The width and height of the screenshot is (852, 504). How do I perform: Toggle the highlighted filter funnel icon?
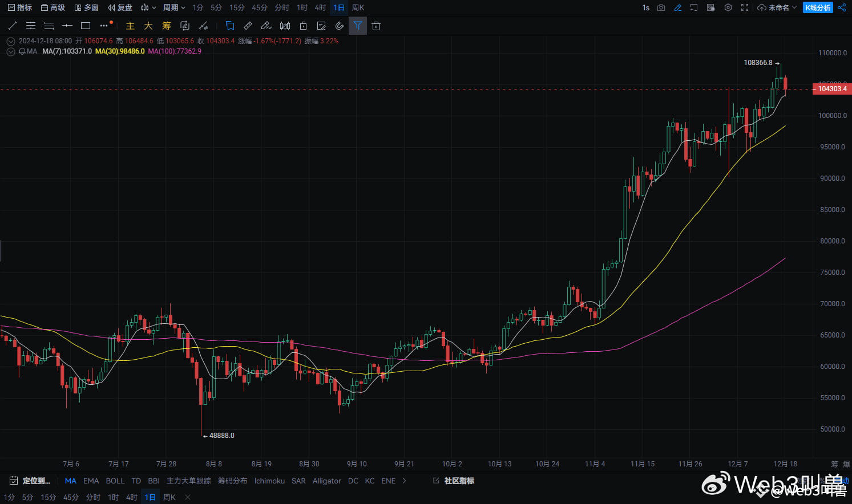click(358, 26)
